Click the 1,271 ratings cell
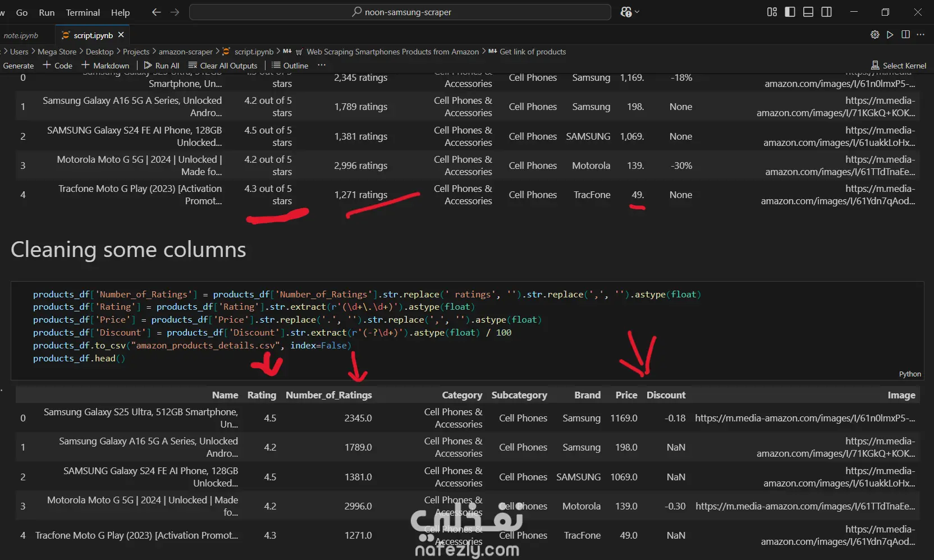 click(361, 195)
